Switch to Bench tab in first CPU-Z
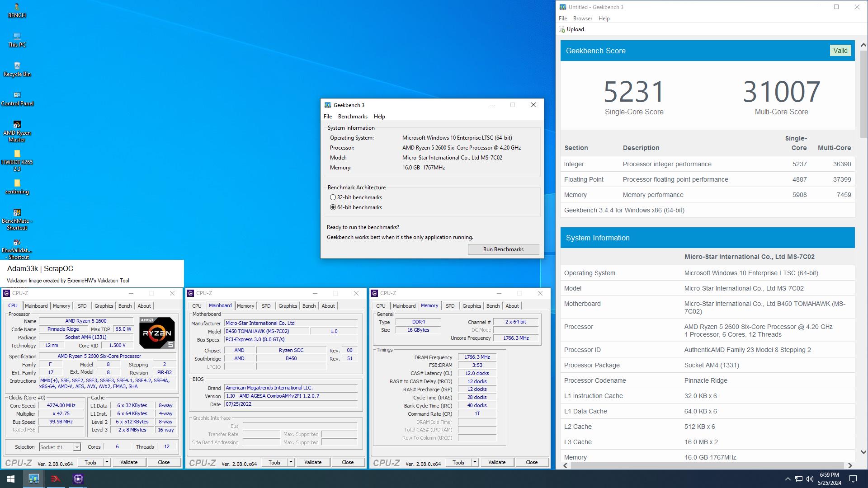 [125, 306]
